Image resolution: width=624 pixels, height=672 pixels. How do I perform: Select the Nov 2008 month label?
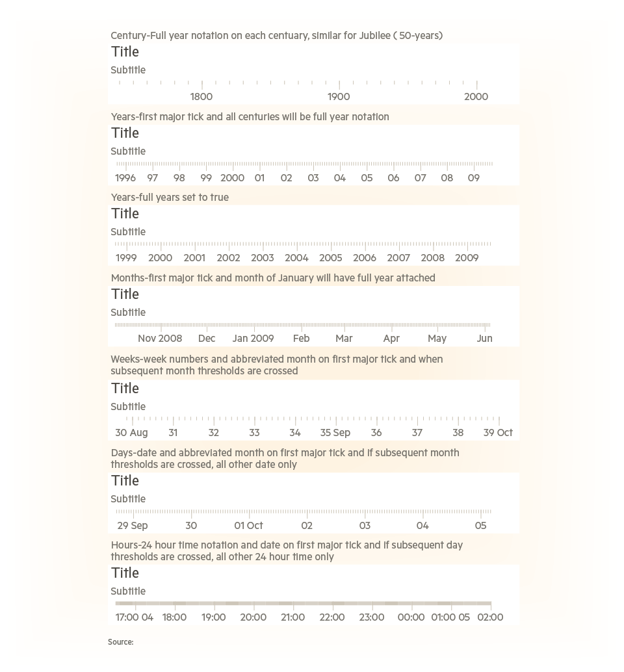[x=160, y=339]
